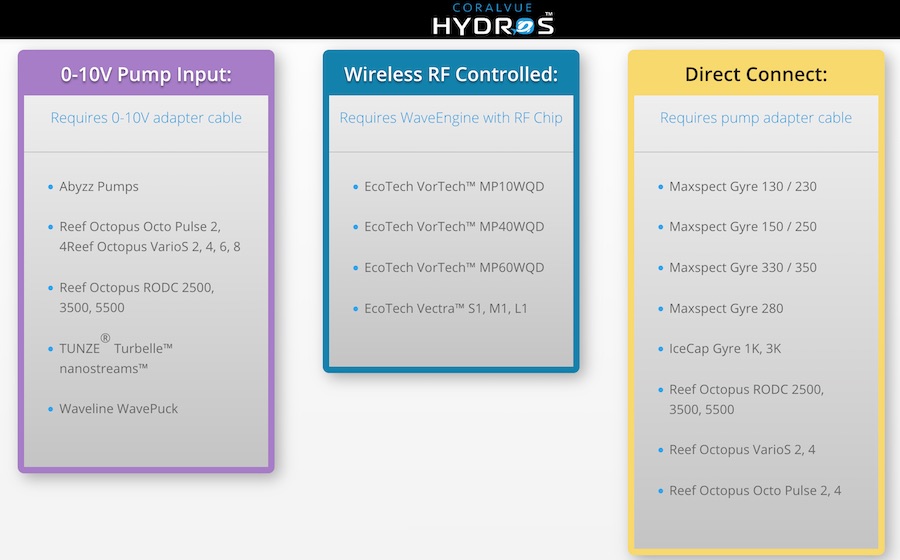Click 'Reef Octopus Octo Pulse 2, 4' in yellow card

[x=755, y=491]
